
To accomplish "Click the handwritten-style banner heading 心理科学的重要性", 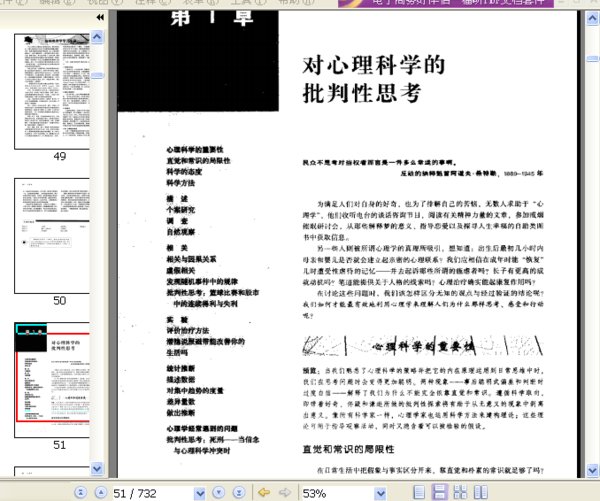I will click(x=424, y=346).
